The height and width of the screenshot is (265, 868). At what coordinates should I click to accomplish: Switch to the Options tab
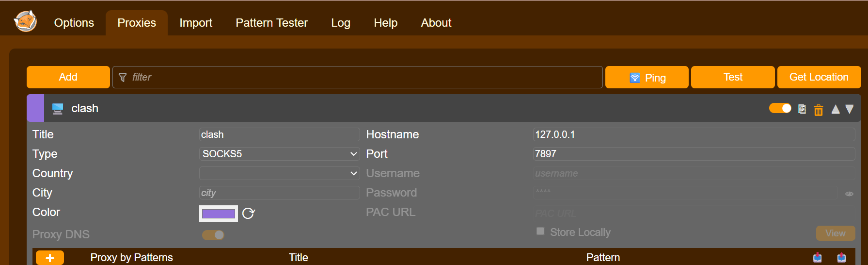click(x=74, y=23)
